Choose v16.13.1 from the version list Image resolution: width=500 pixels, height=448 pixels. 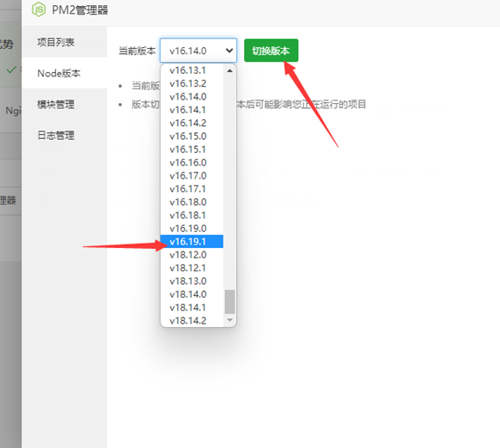(192, 70)
